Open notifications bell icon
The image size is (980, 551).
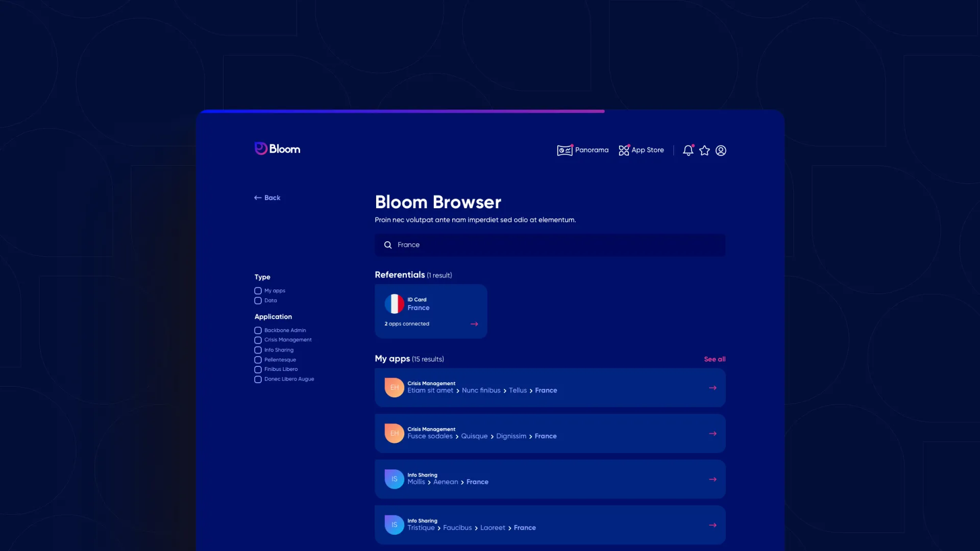[688, 149]
